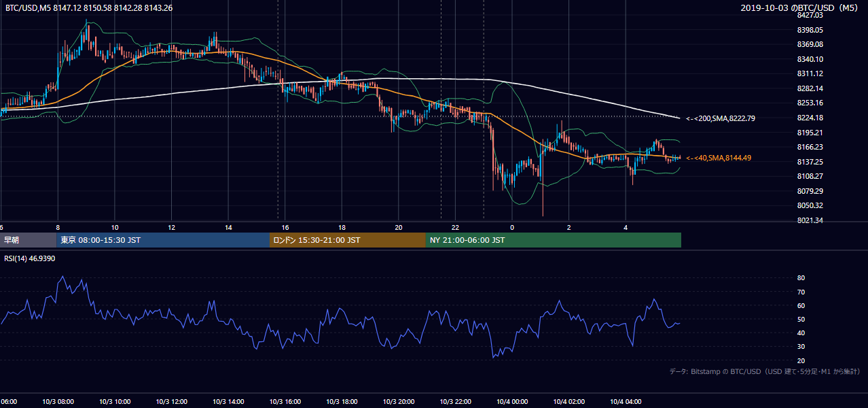The width and height of the screenshot is (868, 408).
Task: Click the 10/3 18:00 date label
Action: coord(342,401)
